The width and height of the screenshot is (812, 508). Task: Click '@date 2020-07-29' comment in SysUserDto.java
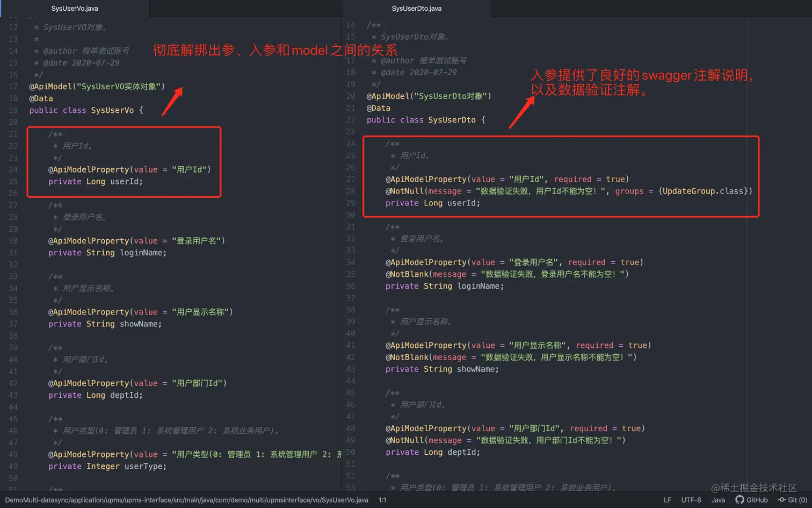[x=414, y=73]
